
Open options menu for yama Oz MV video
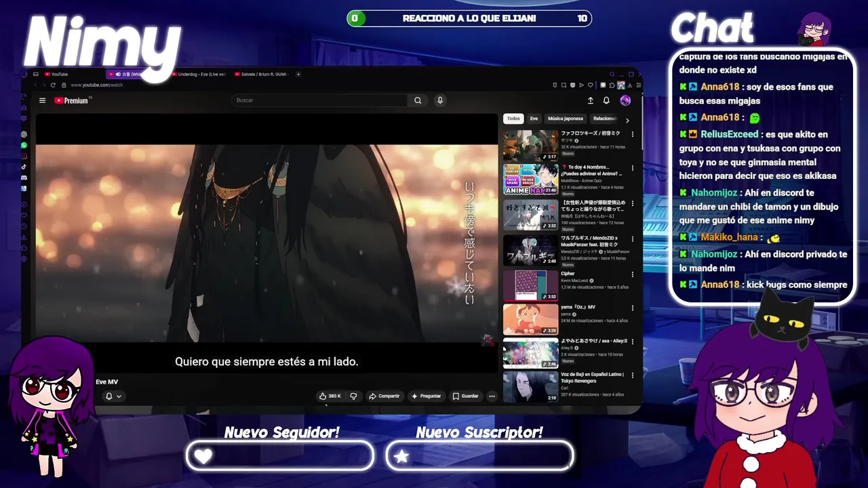(x=633, y=308)
